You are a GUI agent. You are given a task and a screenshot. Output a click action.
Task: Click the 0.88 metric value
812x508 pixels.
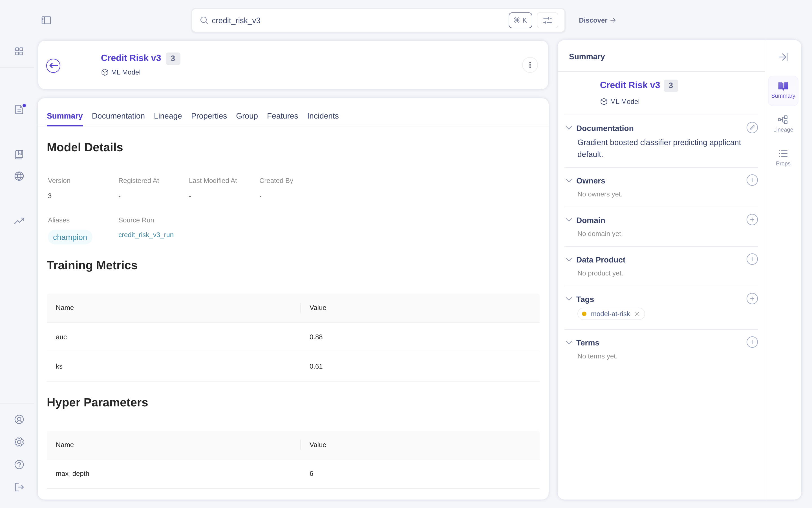316,337
